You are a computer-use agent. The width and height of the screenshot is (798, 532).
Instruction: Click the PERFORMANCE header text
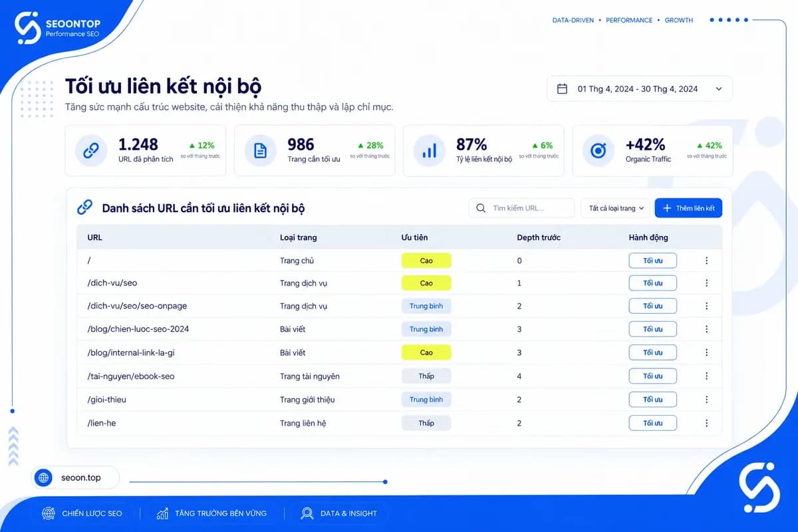(630, 21)
